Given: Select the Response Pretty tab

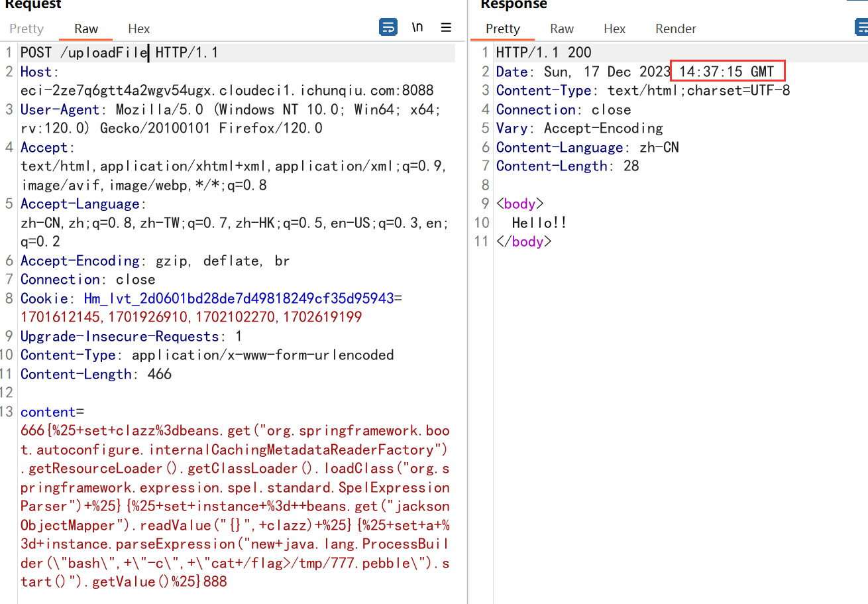Looking at the screenshot, I should coord(503,29).
